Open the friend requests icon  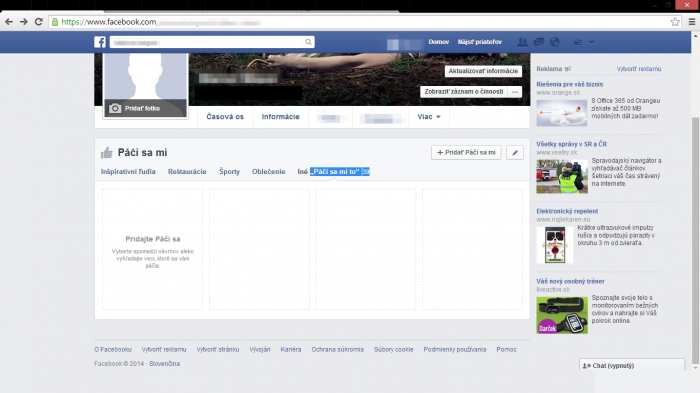coord(522,42)
